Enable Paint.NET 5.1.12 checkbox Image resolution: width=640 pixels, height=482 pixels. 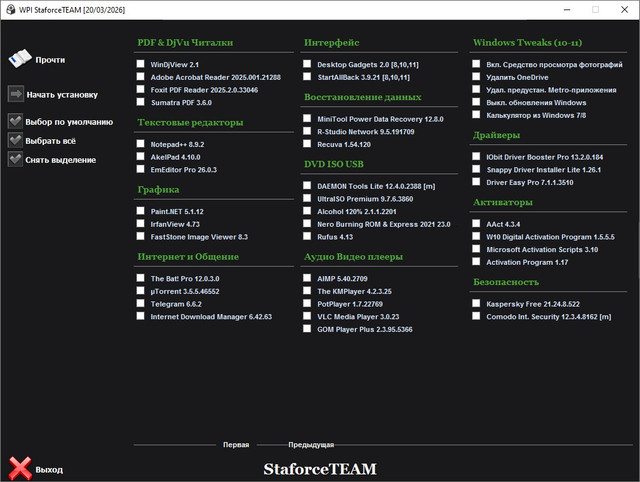tap(140, 211)
